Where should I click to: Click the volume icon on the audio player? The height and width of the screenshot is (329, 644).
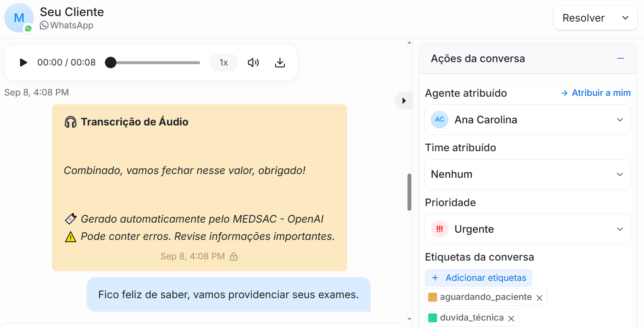click(x=253, y=62)
